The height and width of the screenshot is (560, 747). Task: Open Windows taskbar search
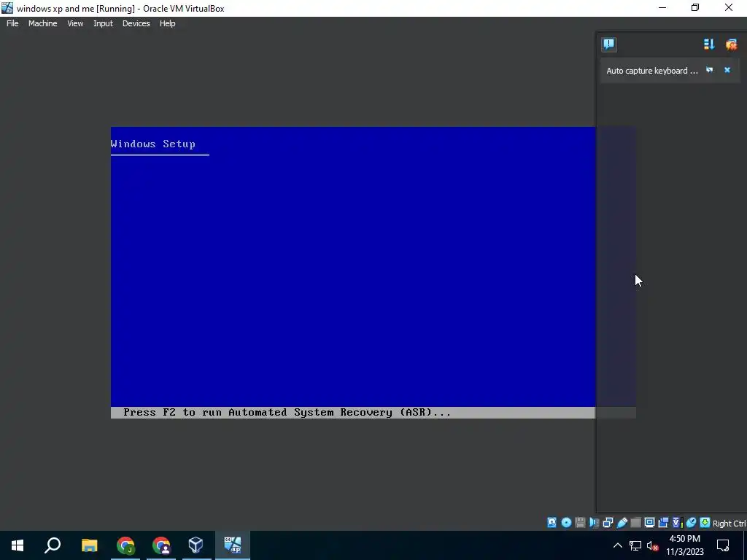(x=53, y=545)
